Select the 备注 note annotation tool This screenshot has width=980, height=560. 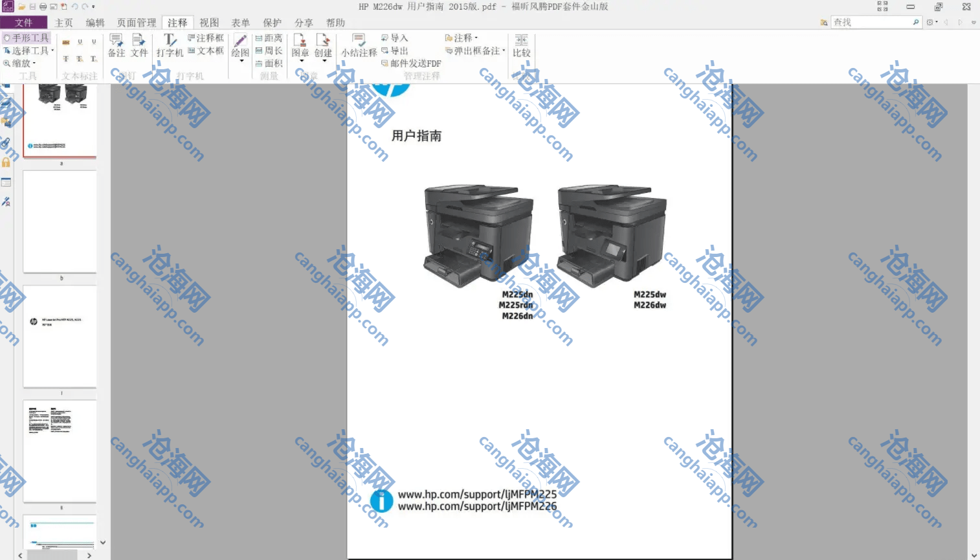pyautogui.click(x=117, y=45)
